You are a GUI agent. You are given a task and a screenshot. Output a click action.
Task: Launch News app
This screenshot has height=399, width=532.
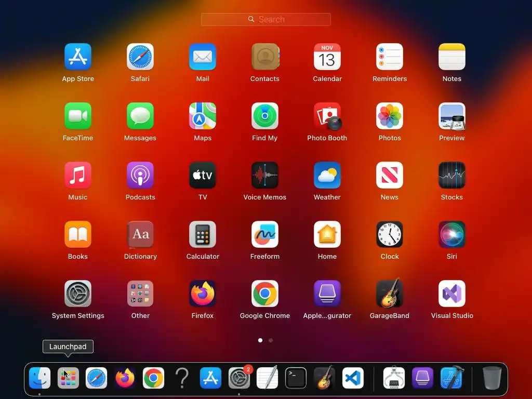pyautogui.click(x=390, y=175)
